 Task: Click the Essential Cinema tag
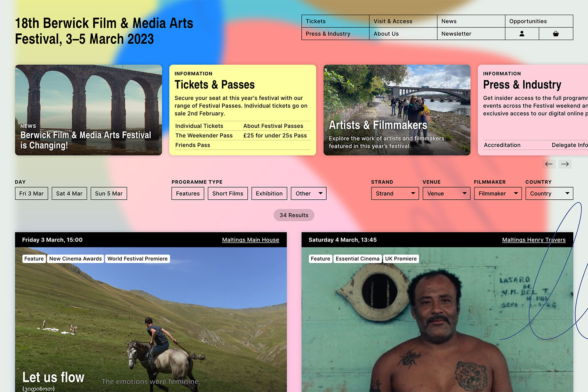point(358,259)
